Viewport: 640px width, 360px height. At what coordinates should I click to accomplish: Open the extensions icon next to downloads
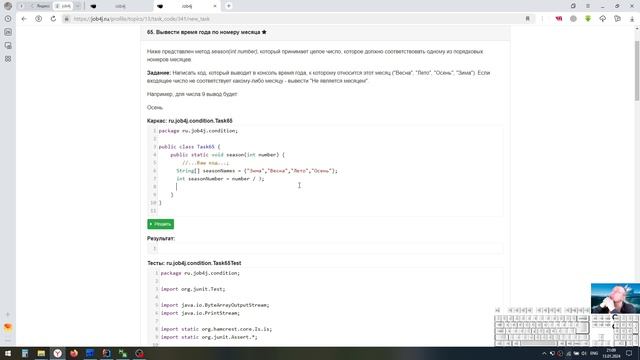click(x=617, y=19)
